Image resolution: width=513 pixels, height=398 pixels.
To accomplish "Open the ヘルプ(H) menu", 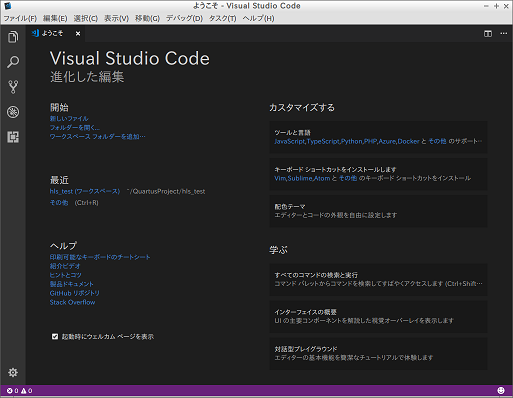I will click(x=258, y=18).
